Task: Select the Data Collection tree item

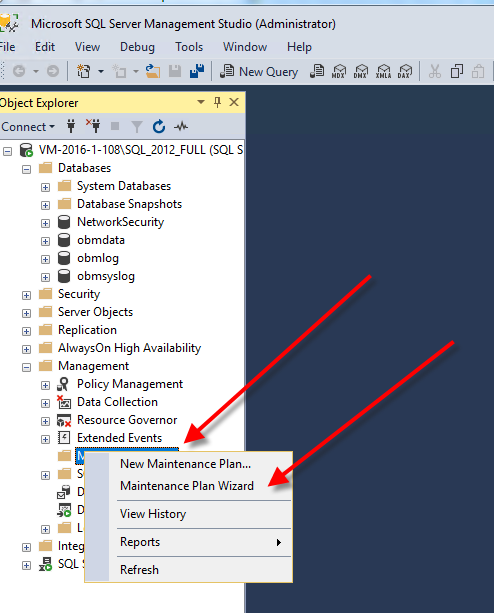Action: click(x=117, y=402)
